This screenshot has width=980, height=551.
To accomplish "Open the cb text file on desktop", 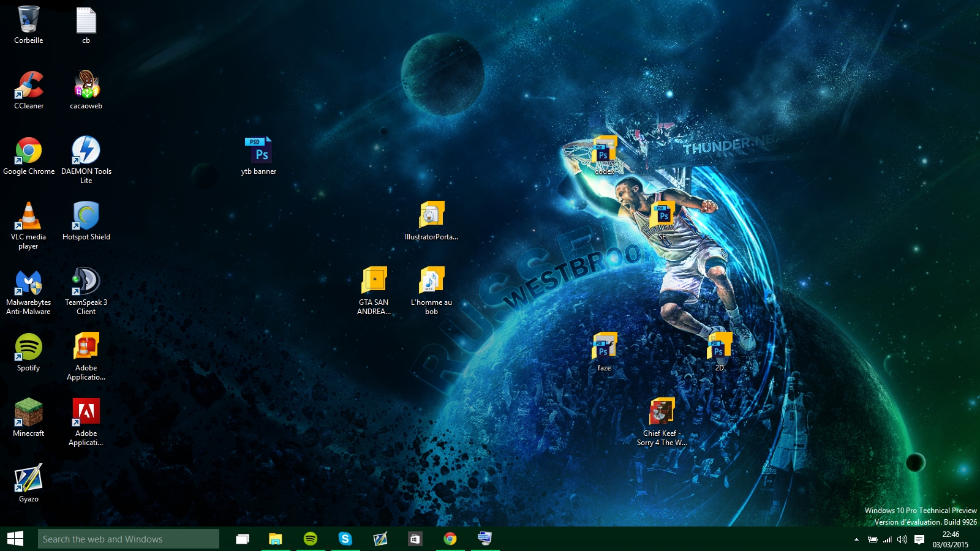I will 86,26.
